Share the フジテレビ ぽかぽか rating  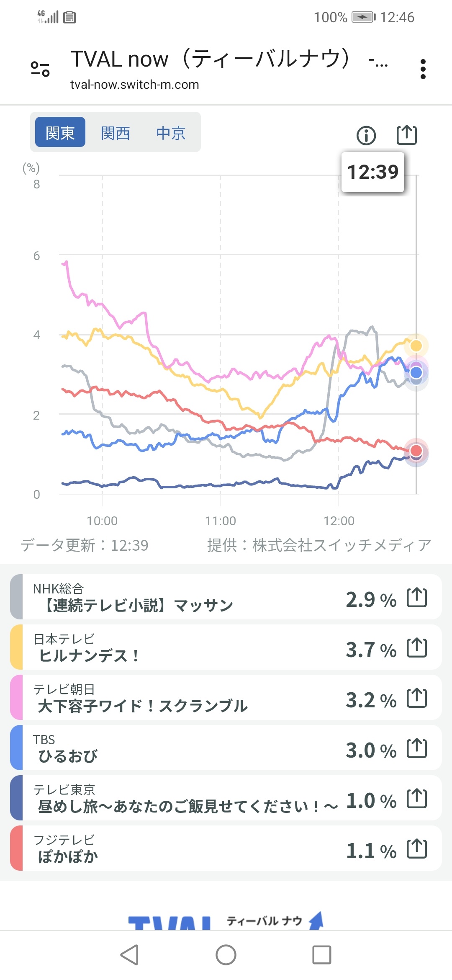click(417, 848)
